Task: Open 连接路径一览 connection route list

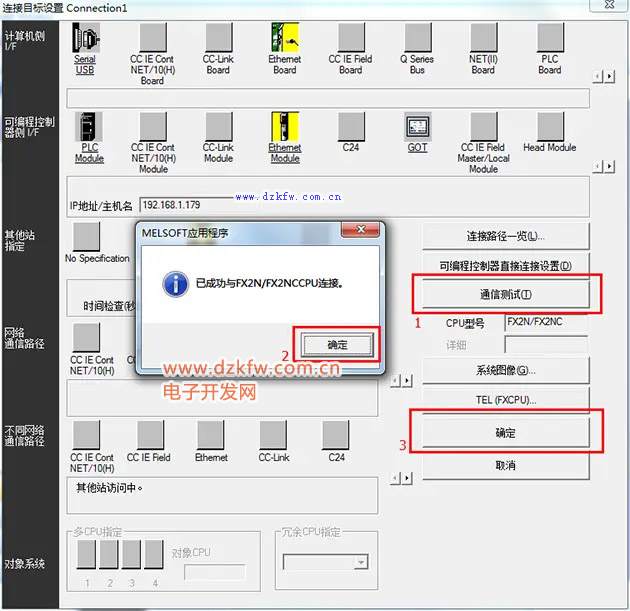Action: pyautogui.click(x=505, y=236)
